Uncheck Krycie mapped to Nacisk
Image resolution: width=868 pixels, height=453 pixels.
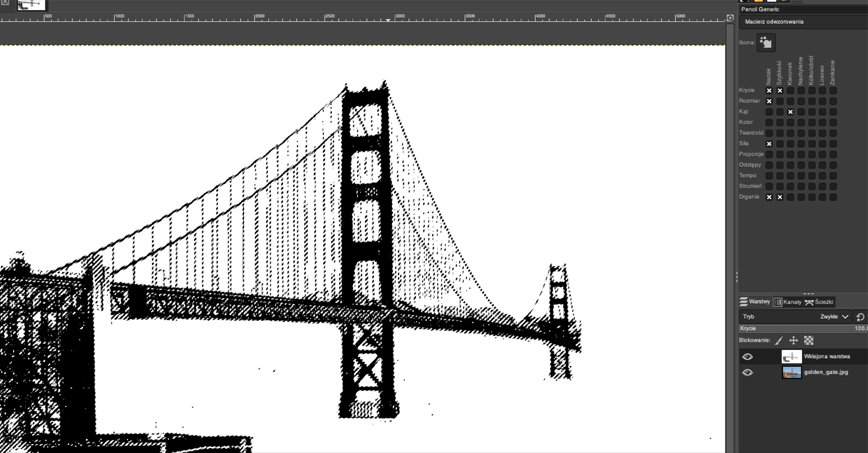pyautogui.click(x=769, y=91)
